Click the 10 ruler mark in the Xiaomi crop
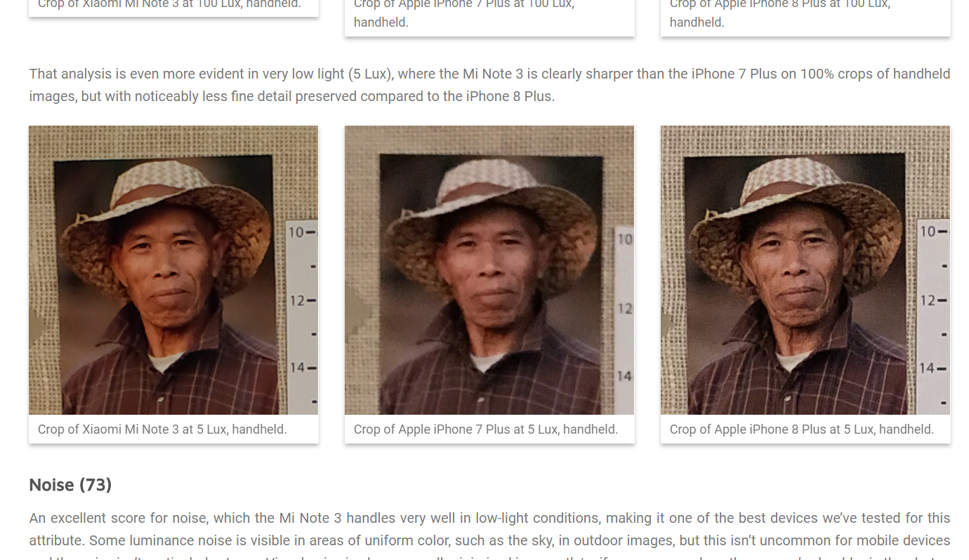969x560 pixels. click(301, 232)
